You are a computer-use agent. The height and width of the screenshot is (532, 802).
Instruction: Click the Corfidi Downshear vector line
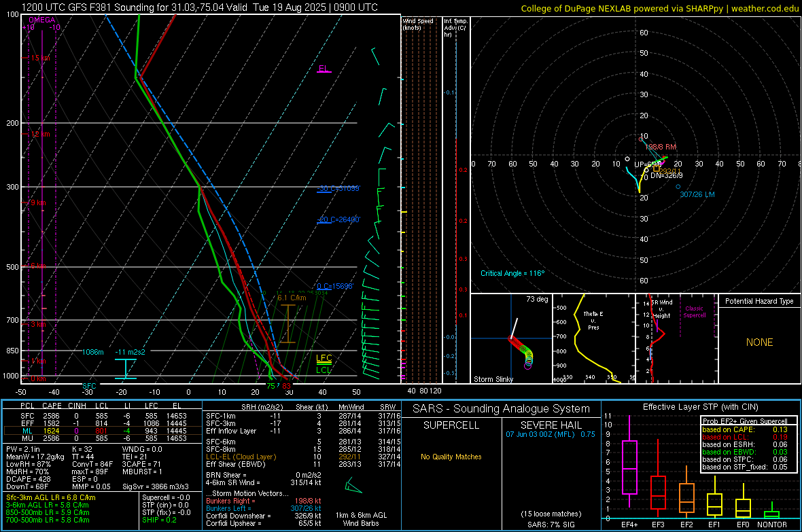pyautogui.click(x=264, y=516)
